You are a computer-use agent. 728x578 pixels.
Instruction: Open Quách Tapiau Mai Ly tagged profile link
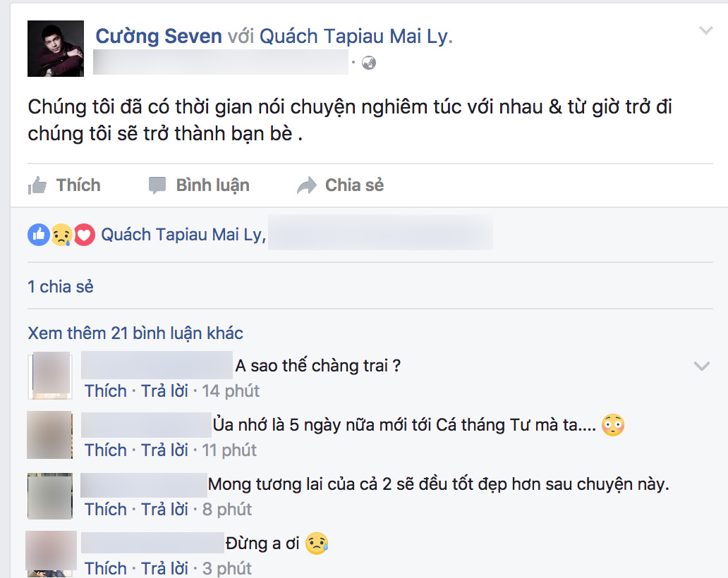[x=354, y=36]
